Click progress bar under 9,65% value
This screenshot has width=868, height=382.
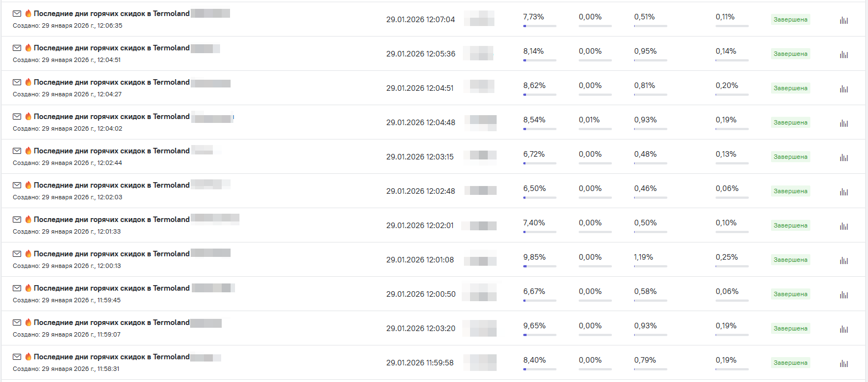[539, 335]
